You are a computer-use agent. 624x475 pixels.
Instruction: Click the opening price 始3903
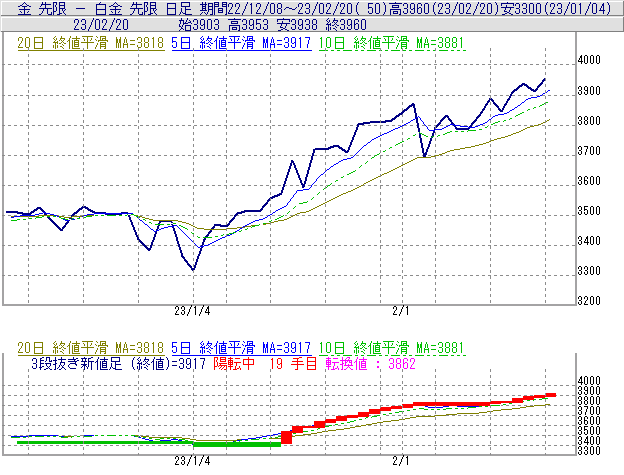199,25
